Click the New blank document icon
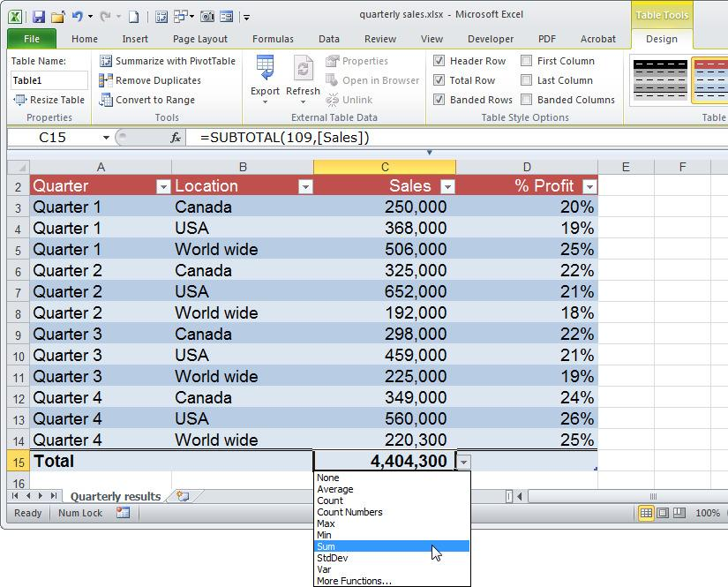Screen dimensions: 728x587 point(134,17)
